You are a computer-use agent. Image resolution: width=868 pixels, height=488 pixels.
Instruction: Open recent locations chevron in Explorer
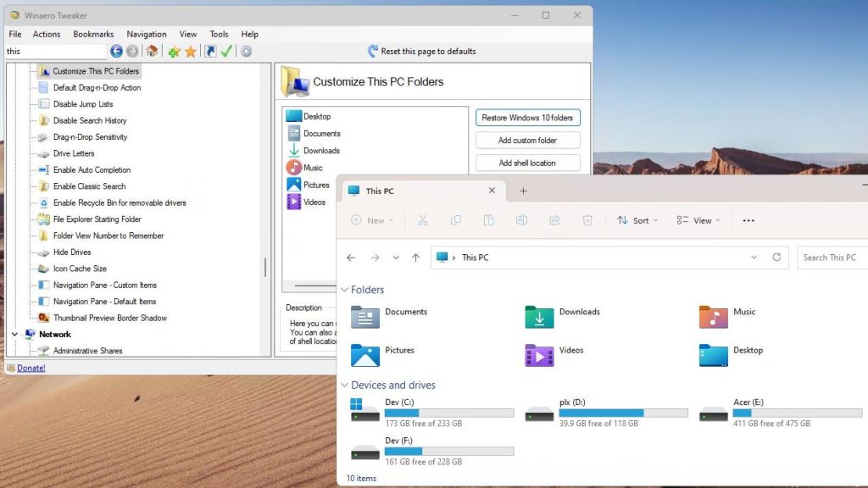396,258
